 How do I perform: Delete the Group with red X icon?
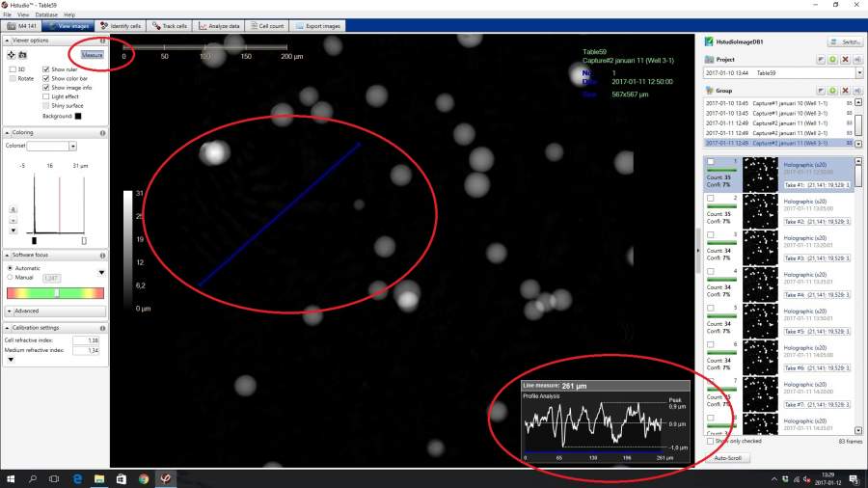pyautogui.click(x=845, y=91)
